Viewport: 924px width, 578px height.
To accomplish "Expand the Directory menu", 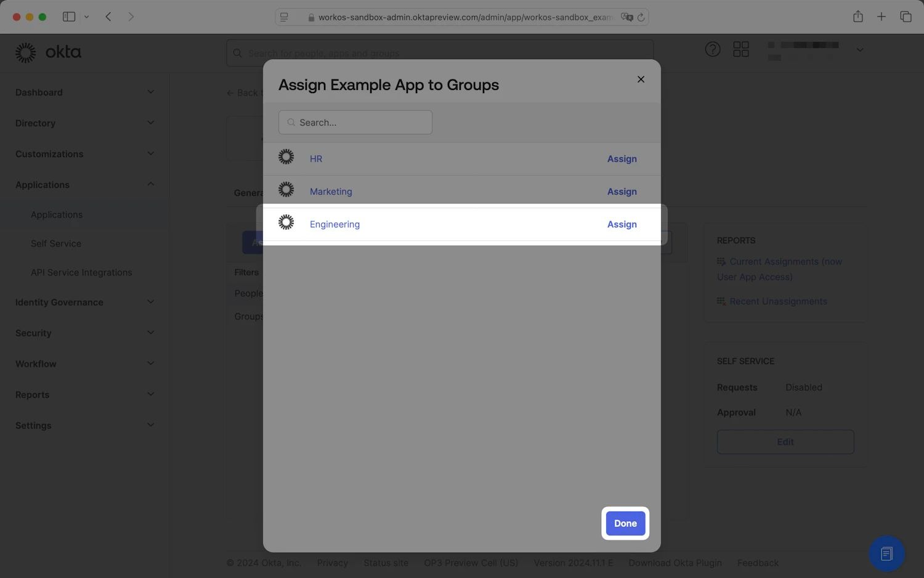I will tap(85, 123).
